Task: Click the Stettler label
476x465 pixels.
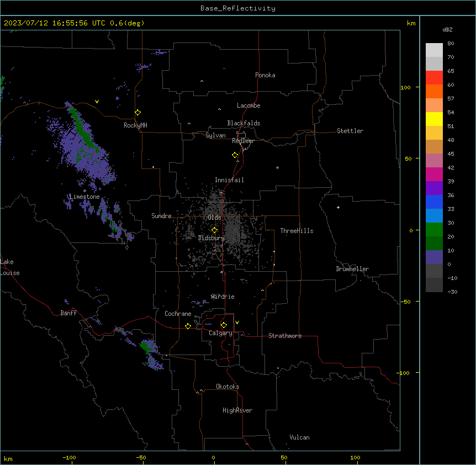Action: point(350,131)
